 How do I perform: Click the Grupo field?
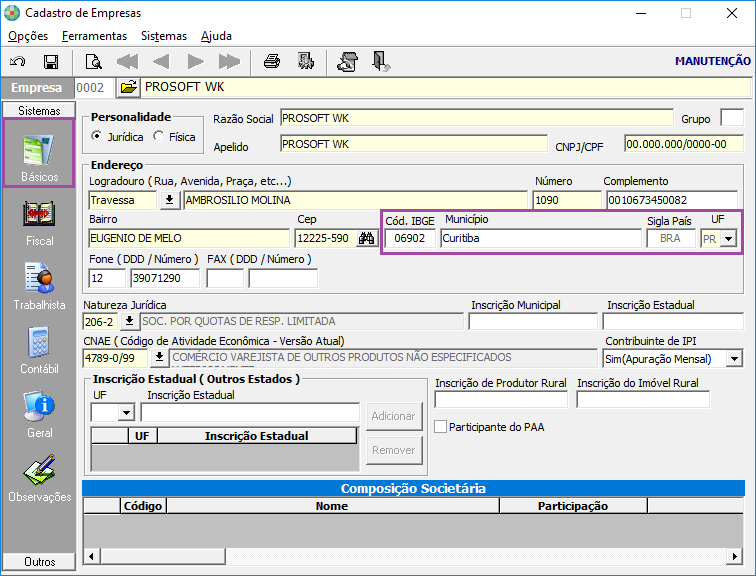[731, 118]
